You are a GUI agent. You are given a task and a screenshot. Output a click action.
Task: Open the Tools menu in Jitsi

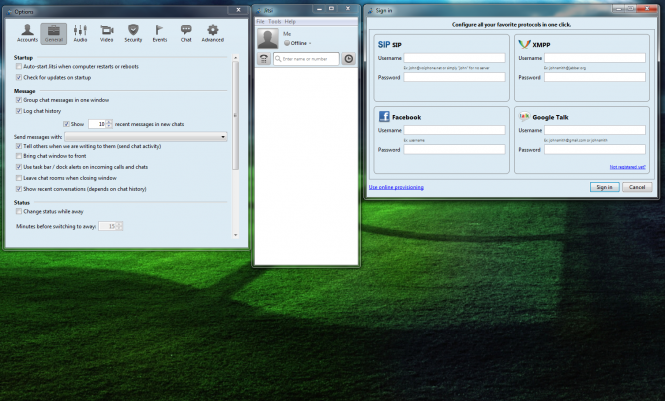(x=274, y=21)
